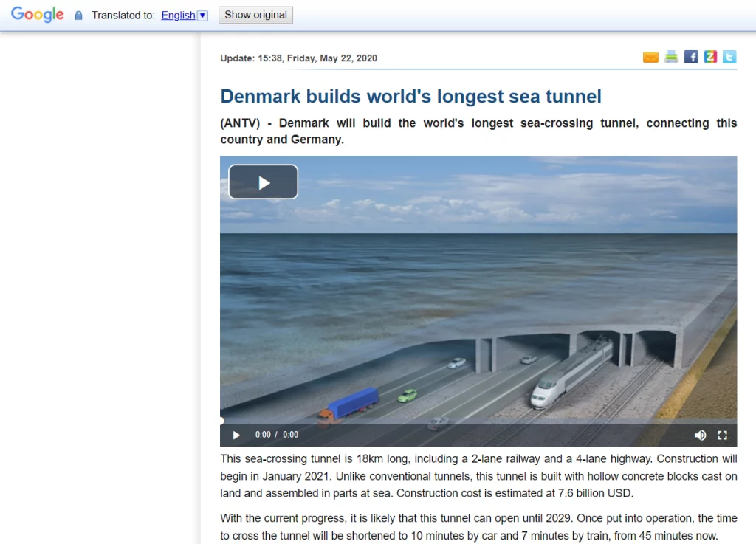
Task: Mute the video with the speaker icon
Action: (x=700, y=435)
